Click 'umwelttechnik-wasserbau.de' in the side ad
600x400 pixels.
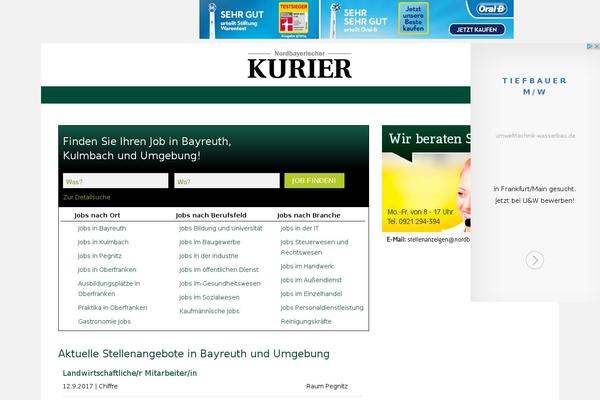(x=535, y=136)
